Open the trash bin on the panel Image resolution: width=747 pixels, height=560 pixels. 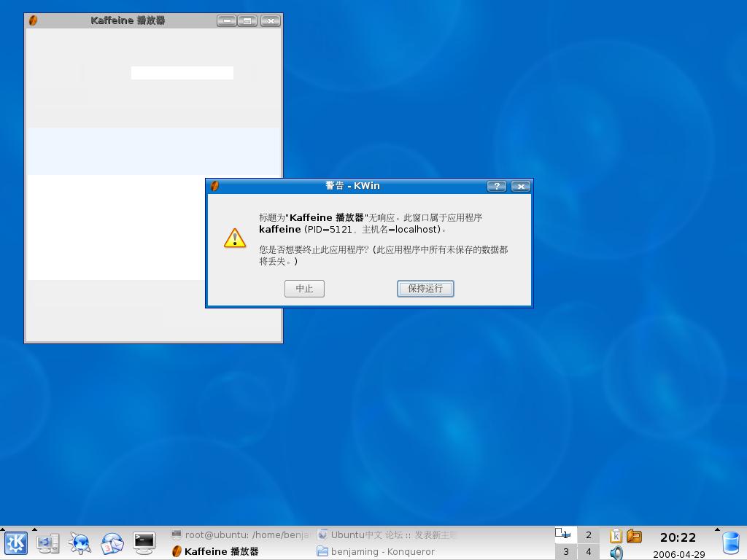(731, 542)
